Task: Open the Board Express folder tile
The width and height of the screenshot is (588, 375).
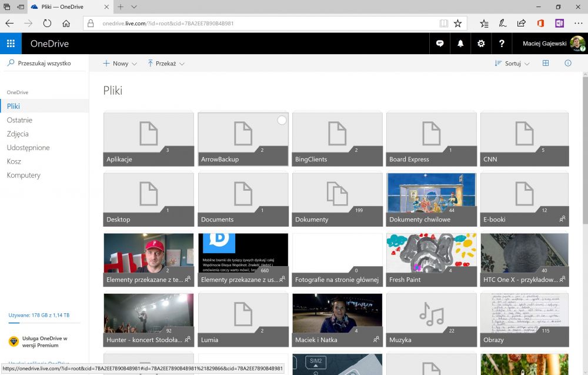Action: pos(431,140)
